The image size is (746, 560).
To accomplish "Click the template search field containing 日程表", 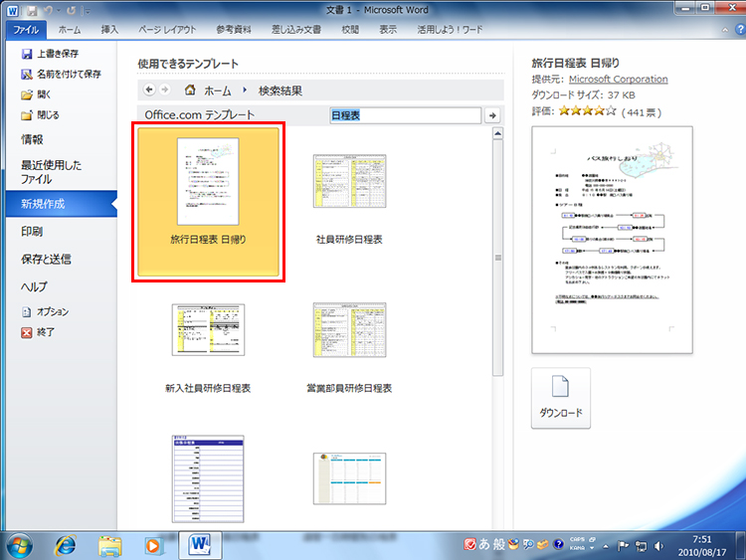I will 406,115.
